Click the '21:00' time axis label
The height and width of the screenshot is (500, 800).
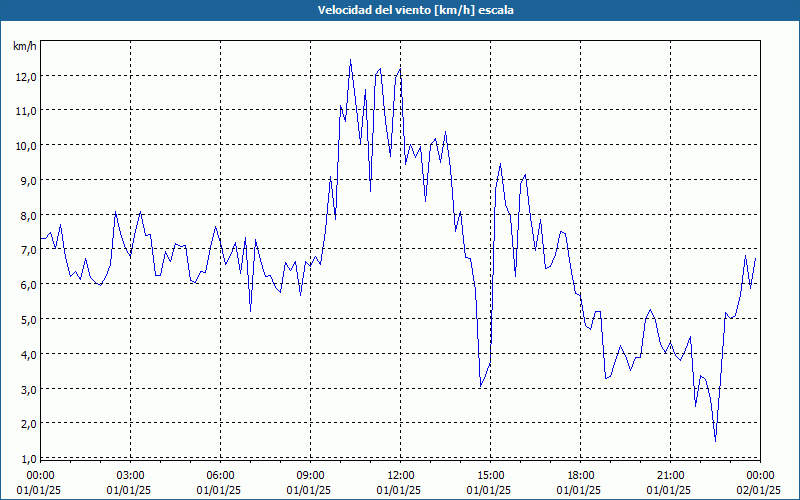coord(670,476)
